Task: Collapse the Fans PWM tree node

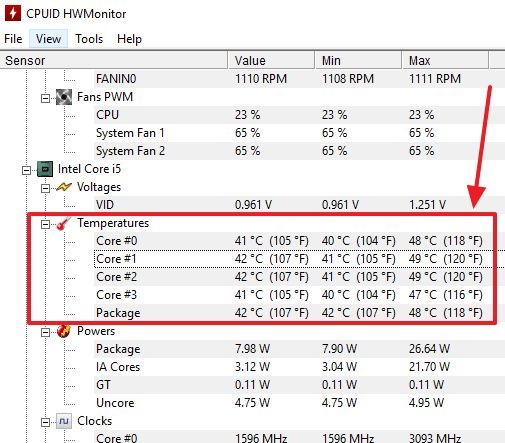Action: tap(45, 98)
